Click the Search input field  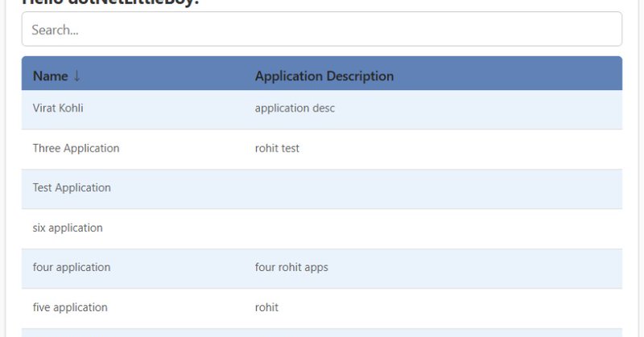[321, 29]
